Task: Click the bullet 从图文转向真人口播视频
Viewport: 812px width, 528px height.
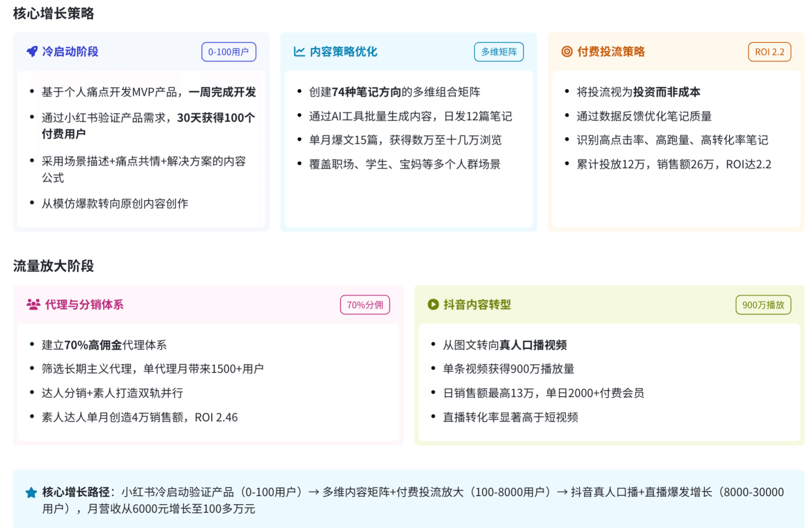Action: coord(505,345)
